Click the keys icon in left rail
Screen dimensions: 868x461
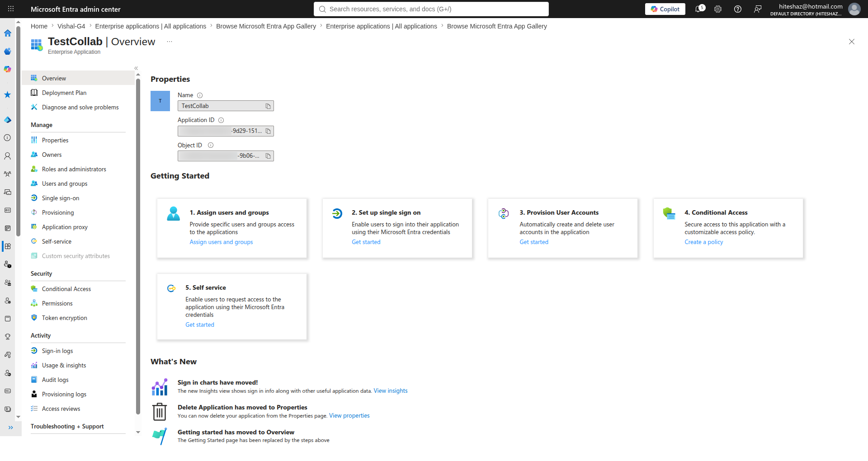pos(8,355)
